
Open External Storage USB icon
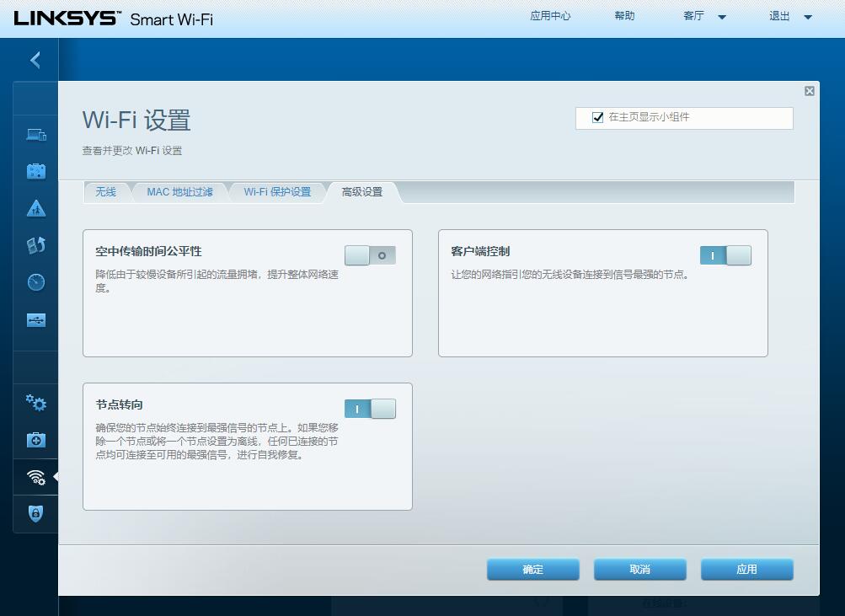pos(35,319)
